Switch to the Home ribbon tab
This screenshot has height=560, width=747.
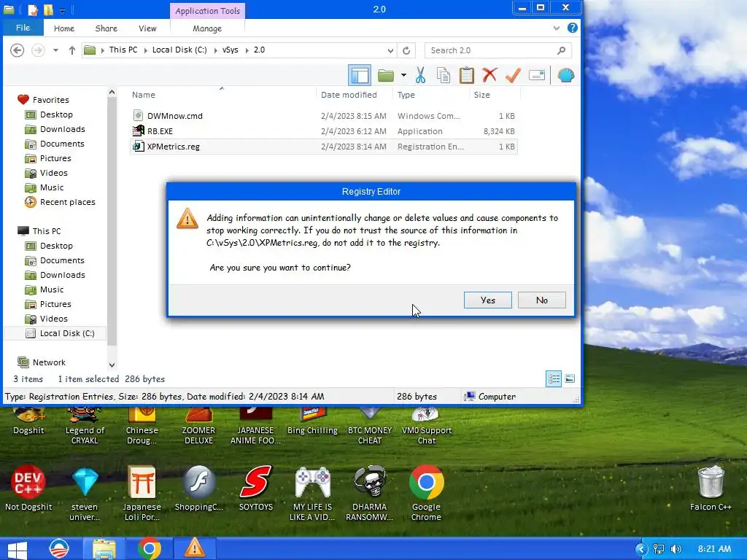[64, 28]
